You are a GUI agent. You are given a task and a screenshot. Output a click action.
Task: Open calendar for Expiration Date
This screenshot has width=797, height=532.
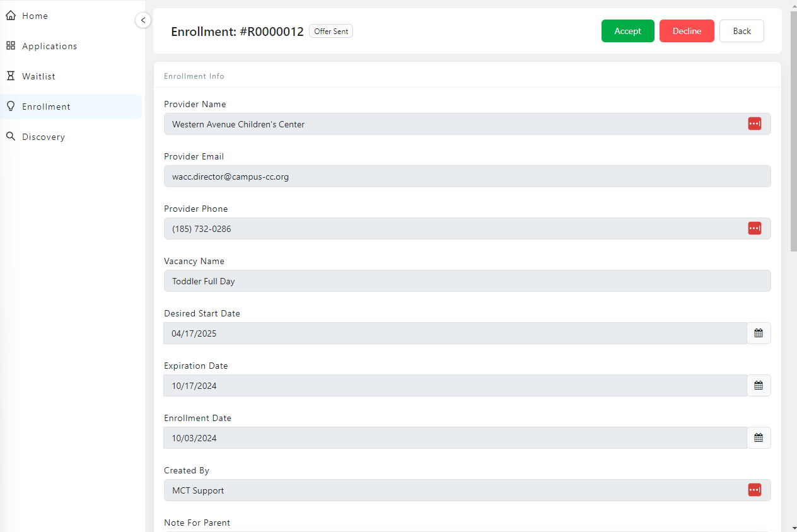(759, 386)
